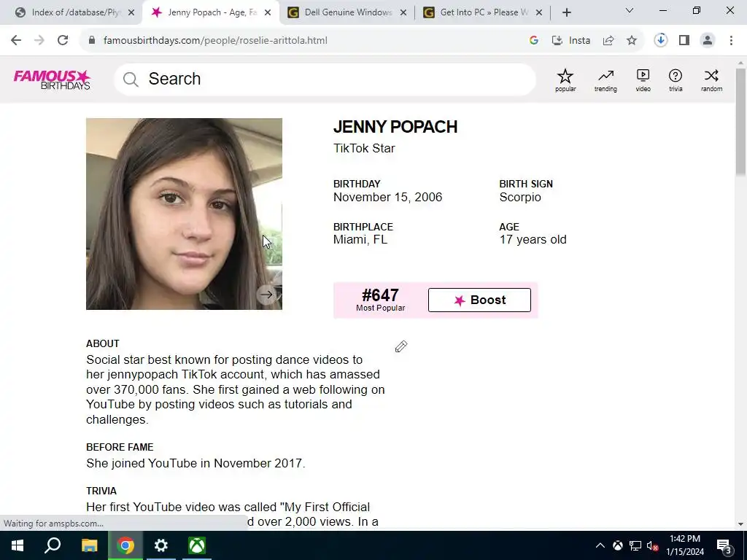This screenshot has width=747, height=560.
Task: Show next photo with the arrow on portrait
Action: click(x=267, y=295)
